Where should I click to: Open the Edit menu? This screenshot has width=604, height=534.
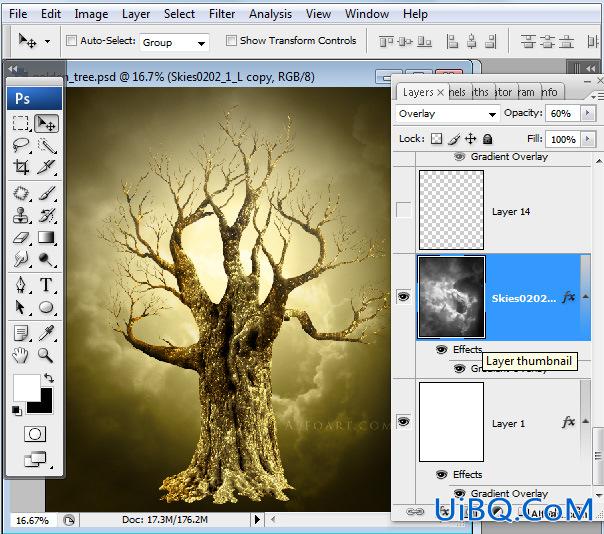coord(51,14)
